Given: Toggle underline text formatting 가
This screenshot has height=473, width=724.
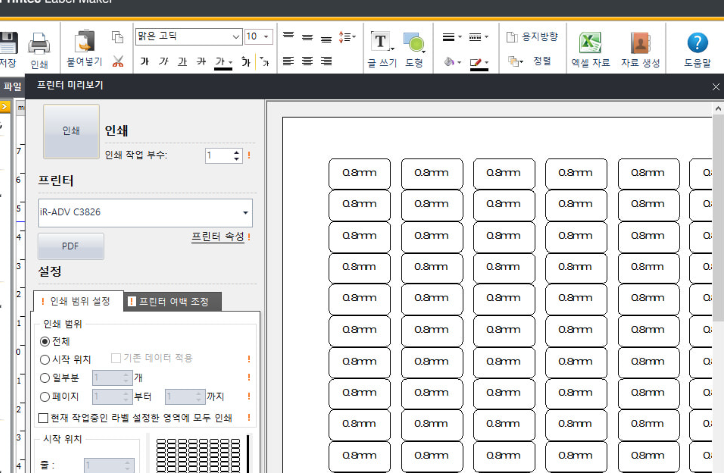Looking at the screenshot, I should (x=182, y=61).
